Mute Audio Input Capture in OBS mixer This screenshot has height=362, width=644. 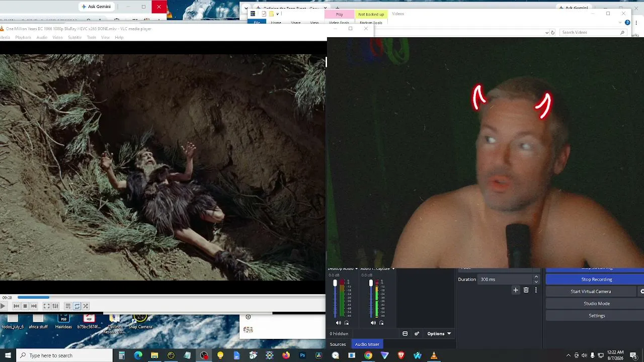click(x=373, y=323)
